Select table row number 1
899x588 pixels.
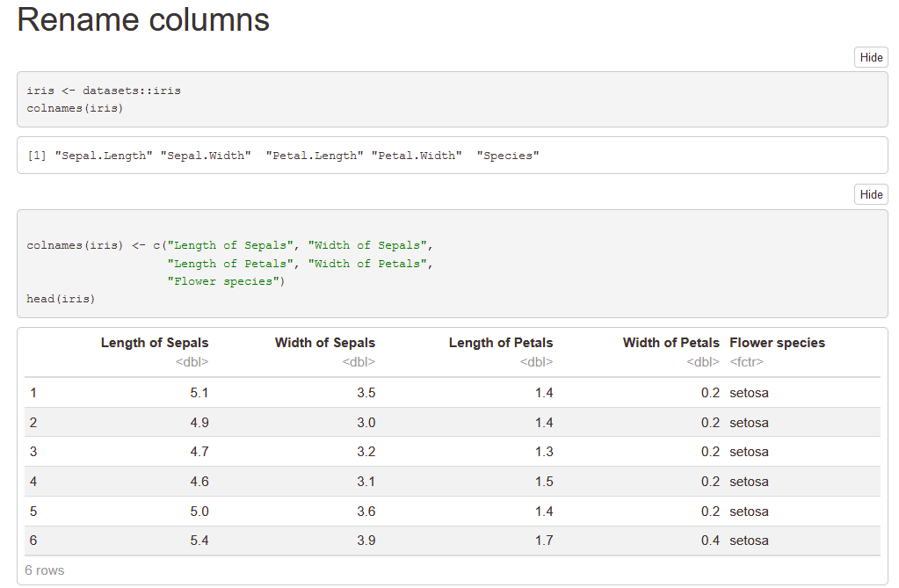(x=33, y=393)
